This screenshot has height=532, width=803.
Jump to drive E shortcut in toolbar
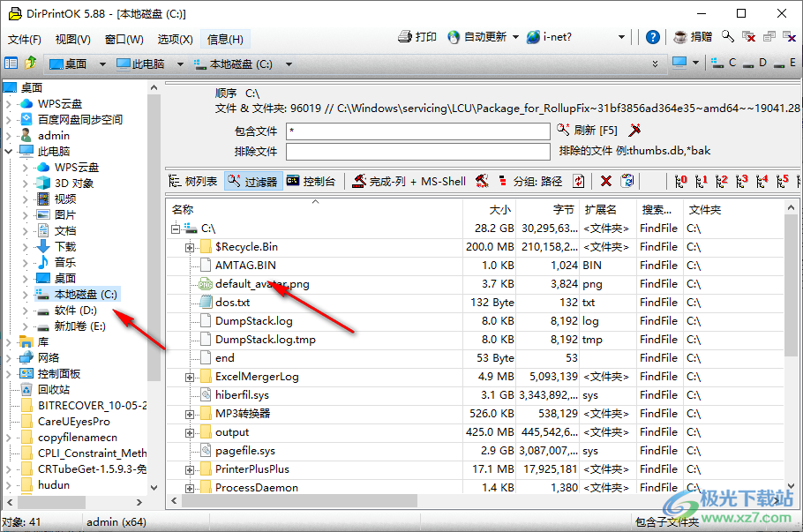785,63
